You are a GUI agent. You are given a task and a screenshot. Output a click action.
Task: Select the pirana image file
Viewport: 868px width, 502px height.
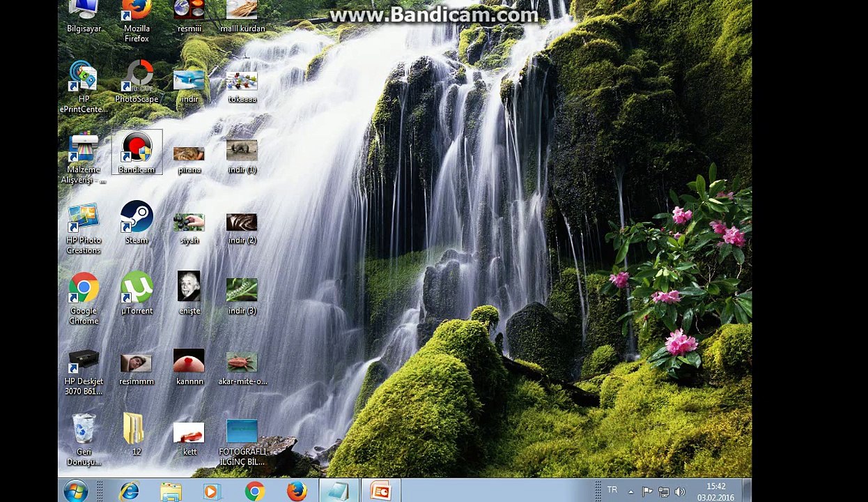(189, 159)
